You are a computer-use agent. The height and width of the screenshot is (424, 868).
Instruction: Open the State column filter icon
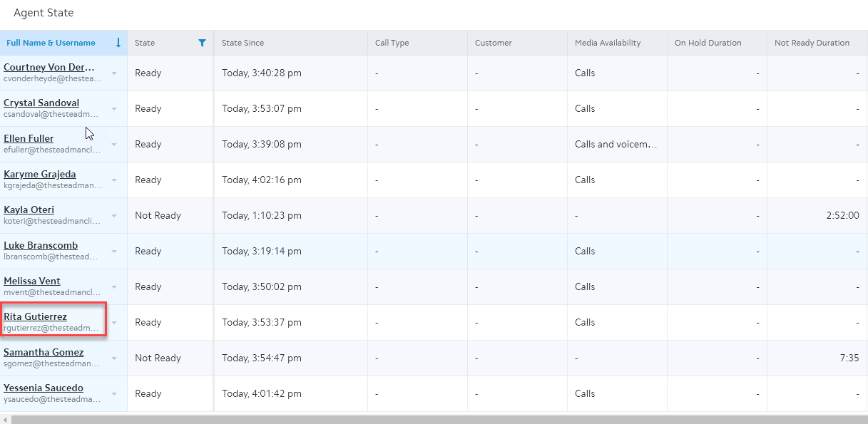pos(202,43)
